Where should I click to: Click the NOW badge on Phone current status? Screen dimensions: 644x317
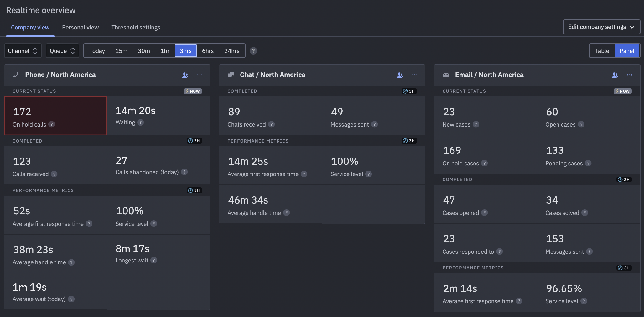[x=192, y=91]
